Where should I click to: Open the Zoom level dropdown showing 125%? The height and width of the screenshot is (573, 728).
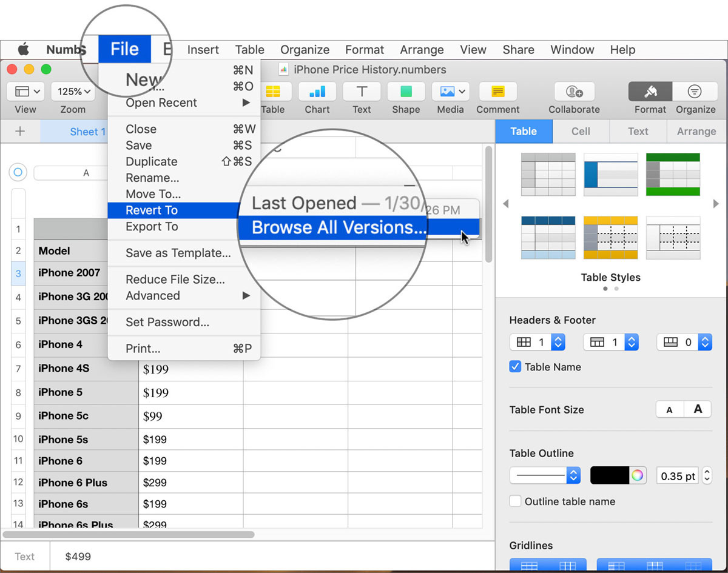pyautogui.click(x=73, y=91)
